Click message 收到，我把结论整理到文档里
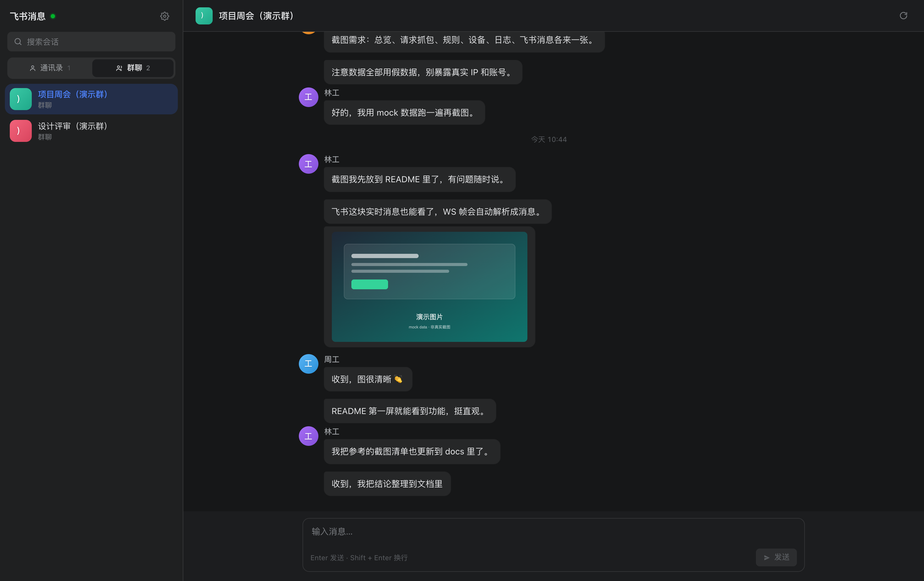Image resolution: width=924 pixels, height=581 pixels. coord(387,484)
